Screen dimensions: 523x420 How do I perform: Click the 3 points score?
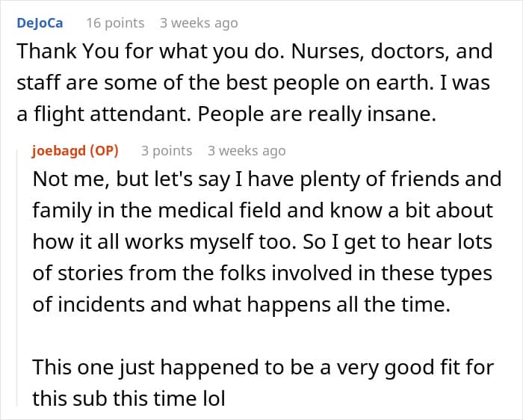point(167,150)
